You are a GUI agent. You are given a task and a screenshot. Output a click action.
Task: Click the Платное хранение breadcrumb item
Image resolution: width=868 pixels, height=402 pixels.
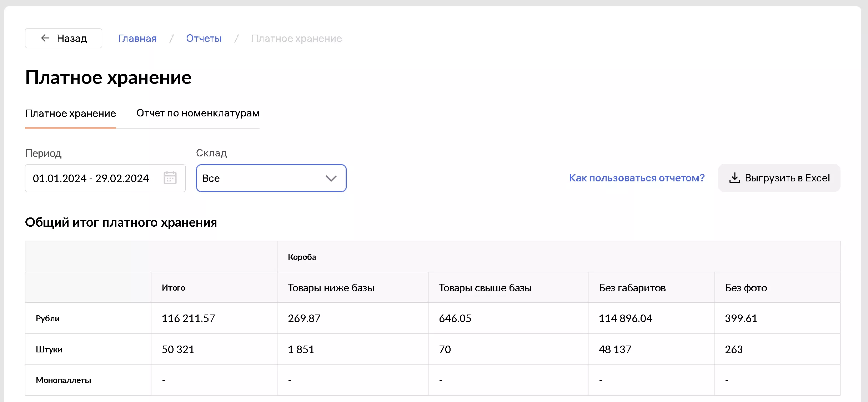(x=296, y=38)
